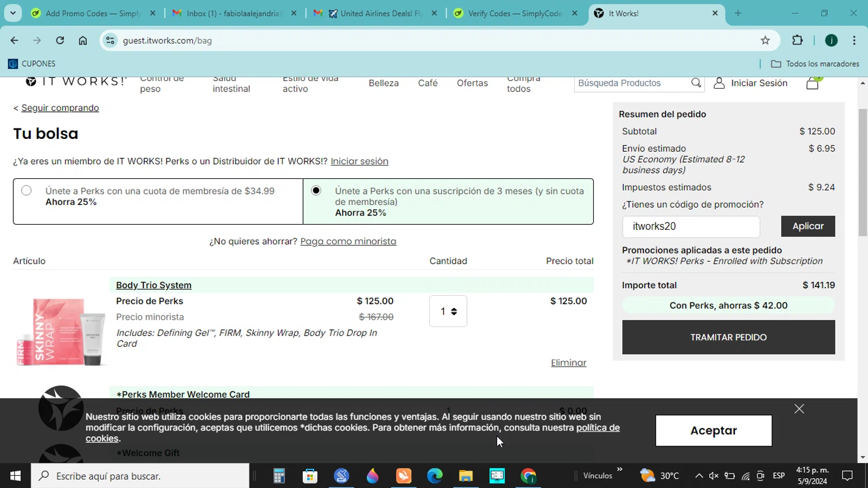The width and height of the screenshot is (868, 488).
Task: Show hidden system tray icons
Action: (698, 476)
